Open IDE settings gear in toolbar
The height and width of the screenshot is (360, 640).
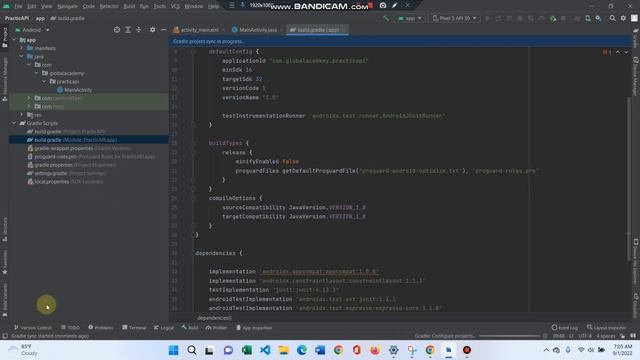pyautogui.click(x=623, y=18)
